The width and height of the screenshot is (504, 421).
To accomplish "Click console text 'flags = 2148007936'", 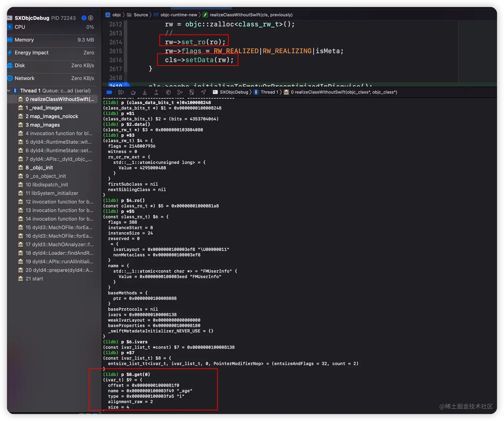I will 132,146.
